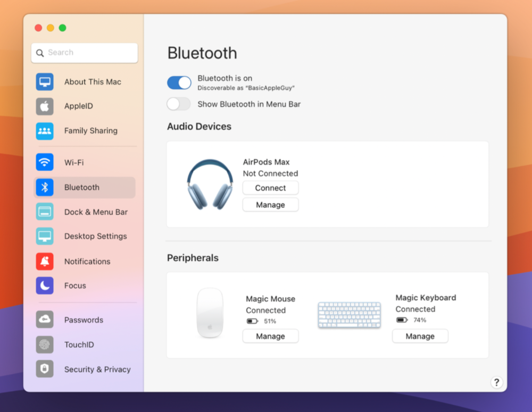Open Family Sharing via its people icon
This screenshot has width=532, height=412.
pyautogui.click(x=45, y=131)
